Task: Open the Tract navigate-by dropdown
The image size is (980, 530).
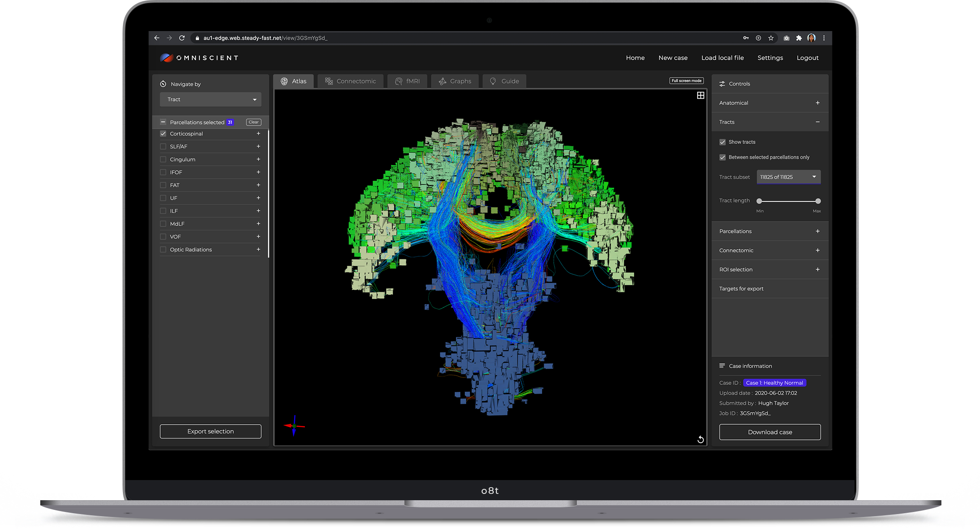Action: coord(211,99)
